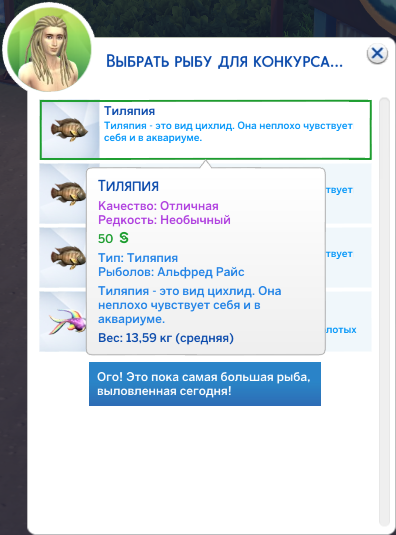Click the dialog's vertical scrollbar

[x=384, y=312]
